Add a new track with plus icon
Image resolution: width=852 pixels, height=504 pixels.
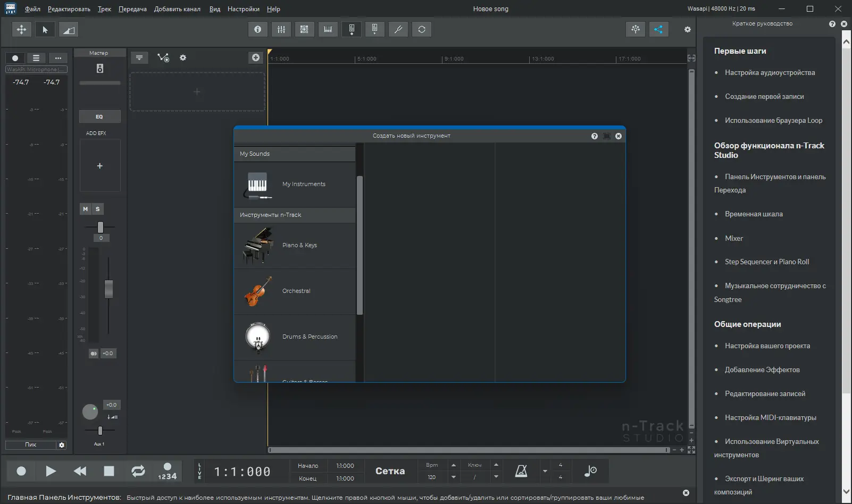(256, 57)
